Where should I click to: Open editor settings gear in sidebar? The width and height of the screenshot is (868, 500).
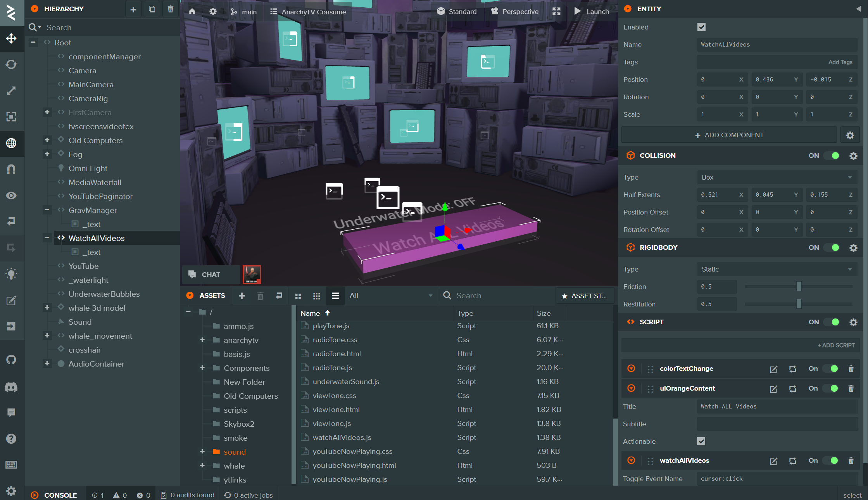pos(11,491)
